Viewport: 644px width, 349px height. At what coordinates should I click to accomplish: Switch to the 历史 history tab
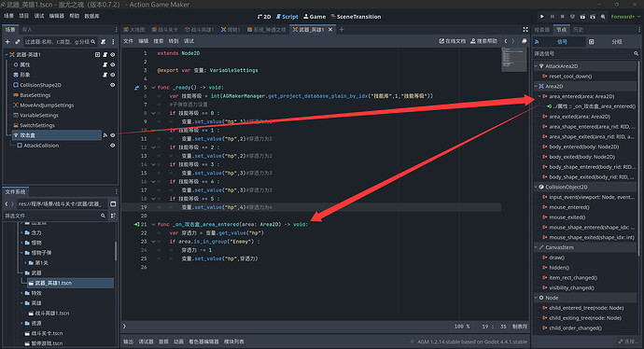[x=579, y=30]
